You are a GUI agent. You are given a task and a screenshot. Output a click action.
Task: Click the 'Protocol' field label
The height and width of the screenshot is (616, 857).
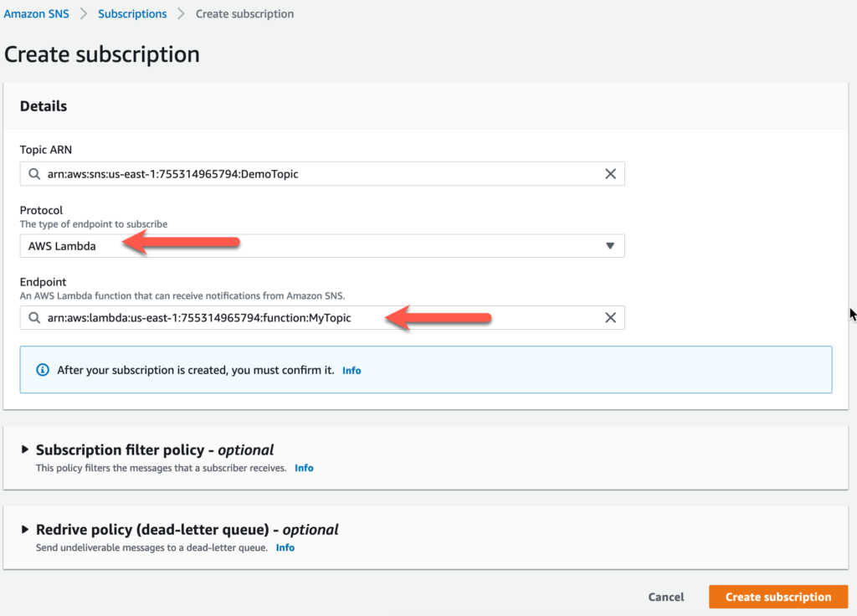coord(41,210)
